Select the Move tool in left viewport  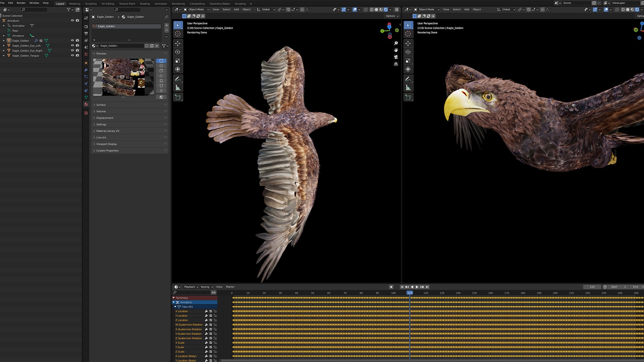(178, 43)
